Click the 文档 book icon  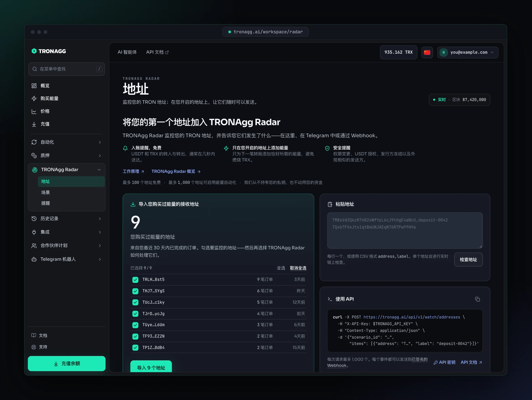(34, 335)
